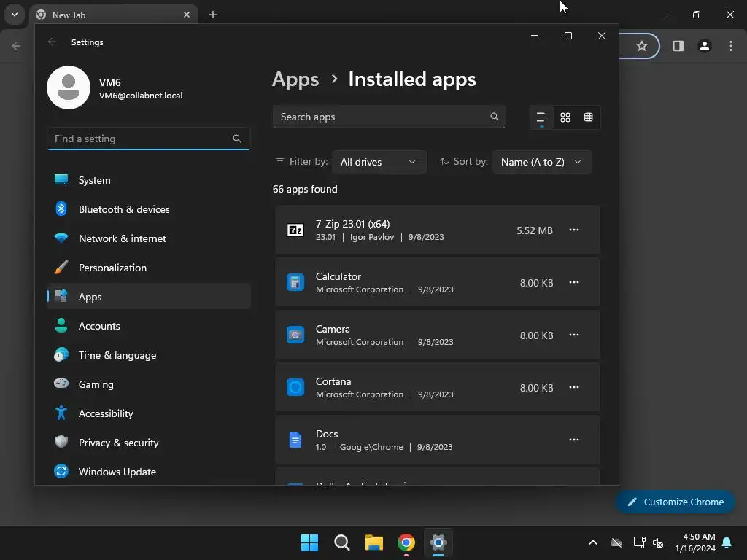Screen dimensions: 747x560
Task: Click Chrome icon in taskbar
Action: click(406, 542)
